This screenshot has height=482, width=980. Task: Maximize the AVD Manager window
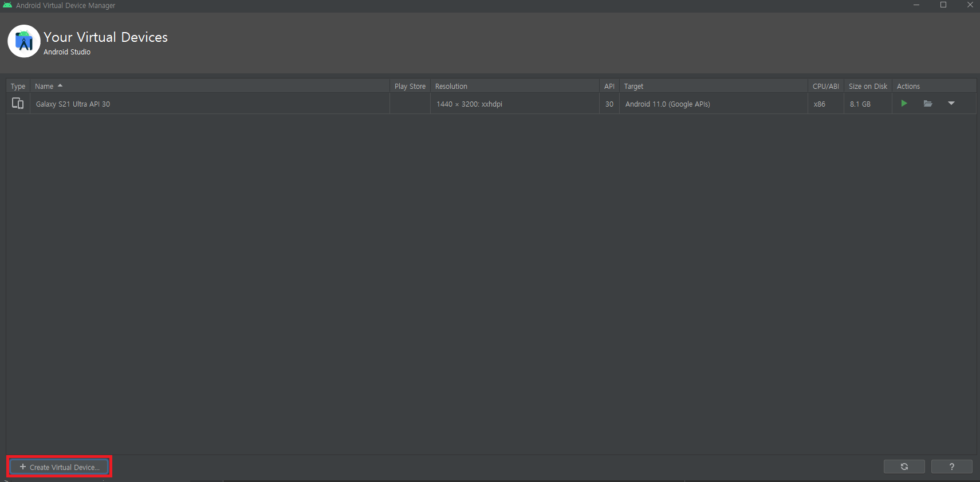[943, 5]
